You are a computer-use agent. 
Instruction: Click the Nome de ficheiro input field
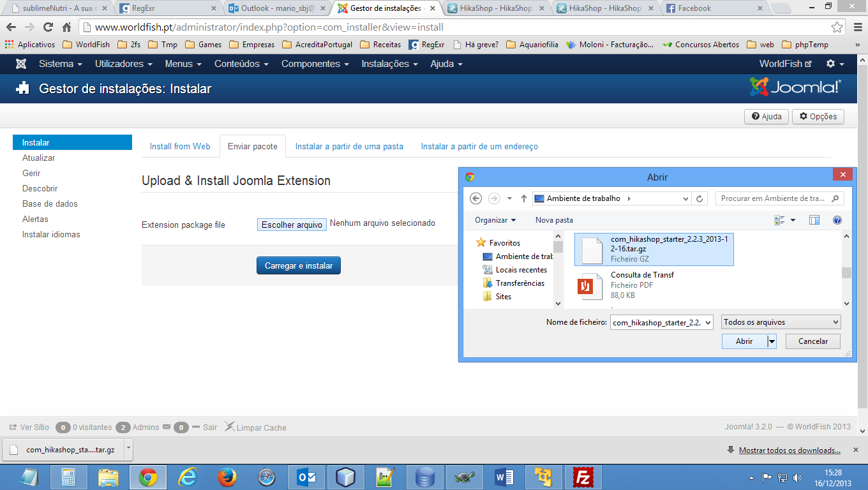661,322
